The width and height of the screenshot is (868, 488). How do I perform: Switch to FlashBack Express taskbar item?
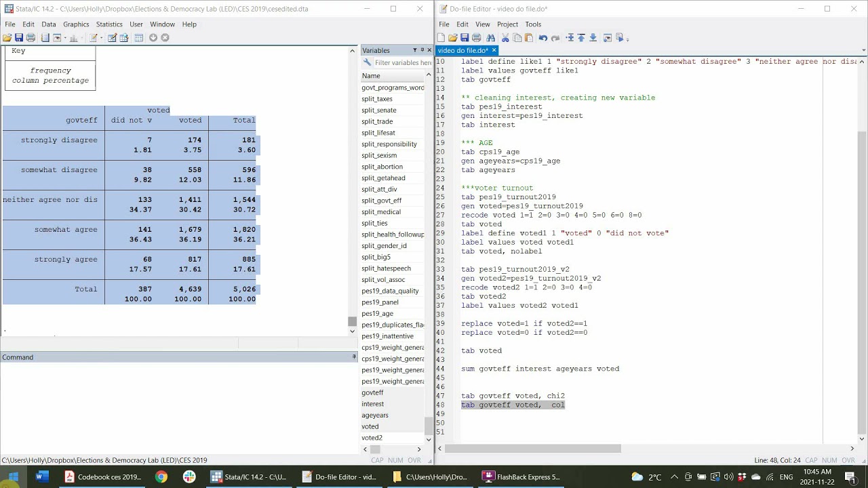coord(521,477)
